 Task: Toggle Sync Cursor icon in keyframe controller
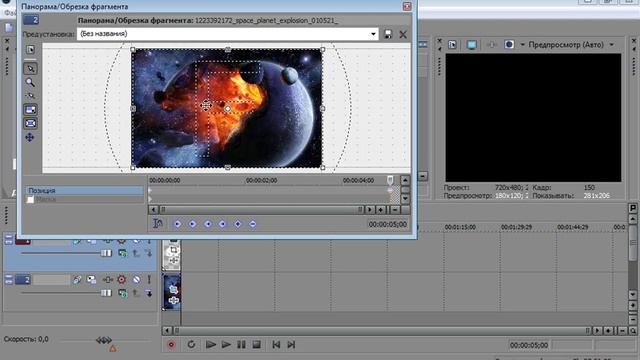pos(158,224)
